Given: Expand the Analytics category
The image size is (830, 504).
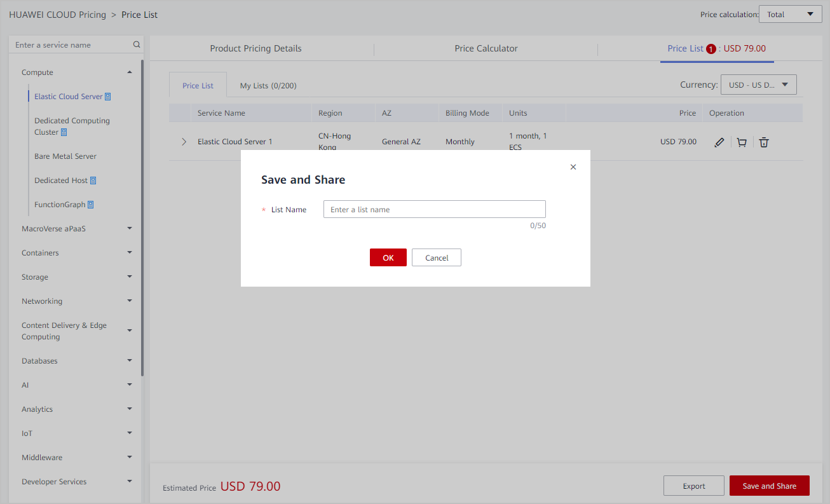Looking at the screenshot, I should point(130,409).
